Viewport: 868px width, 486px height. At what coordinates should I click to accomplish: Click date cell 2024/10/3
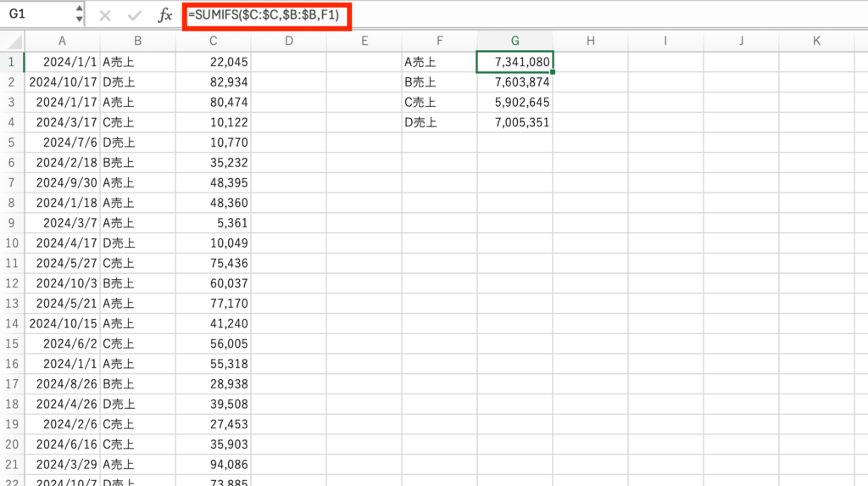tap(63, 283)
